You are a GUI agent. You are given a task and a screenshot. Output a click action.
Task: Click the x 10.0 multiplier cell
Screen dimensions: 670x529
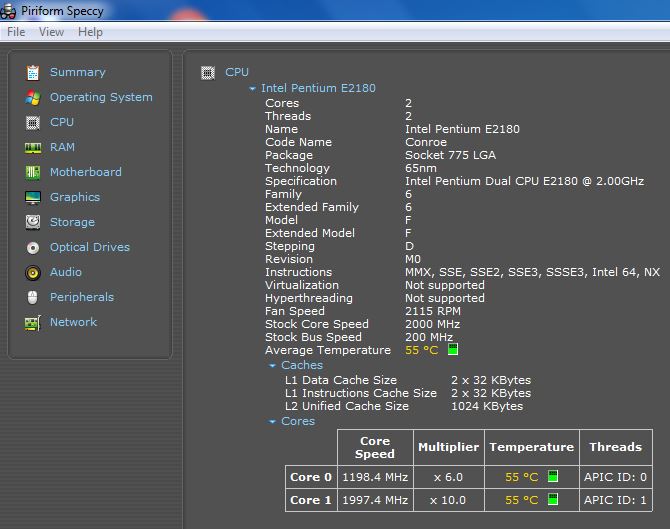(x=449, y=500)
